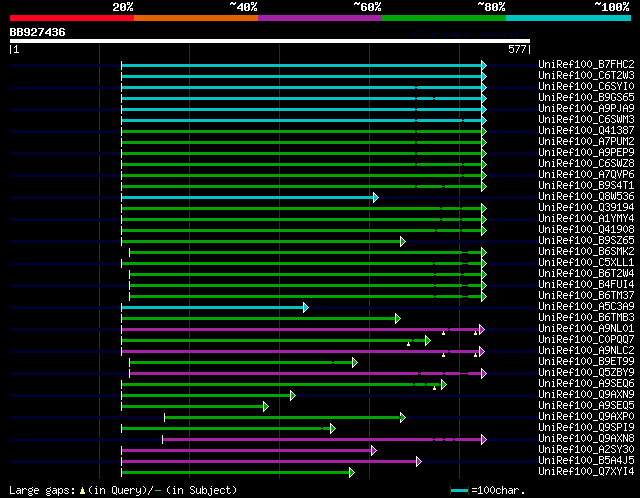Click the UniRef100_Q39194 label

pyautogui.click(x=586, y=208)
